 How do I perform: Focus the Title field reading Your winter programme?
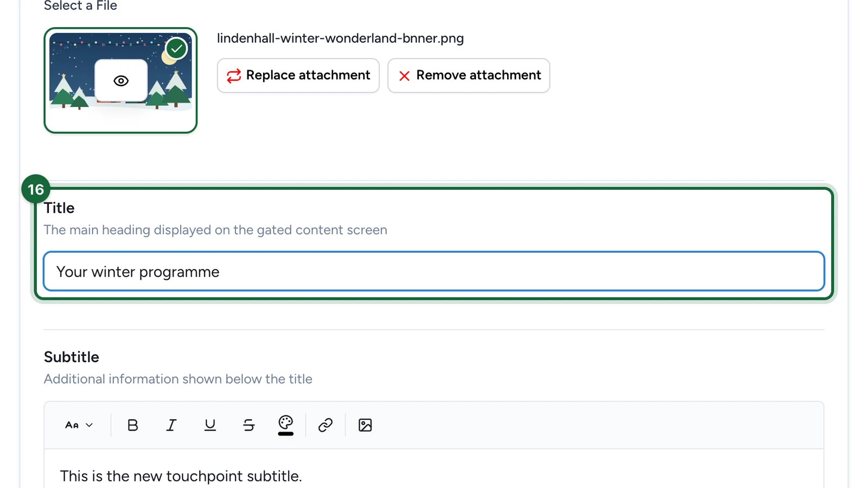(434, 271)
